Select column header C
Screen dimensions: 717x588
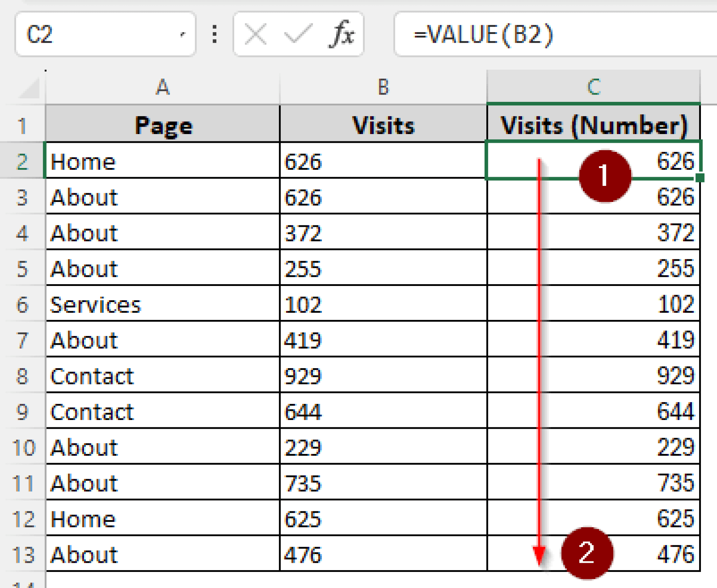(x=595, y=87)
